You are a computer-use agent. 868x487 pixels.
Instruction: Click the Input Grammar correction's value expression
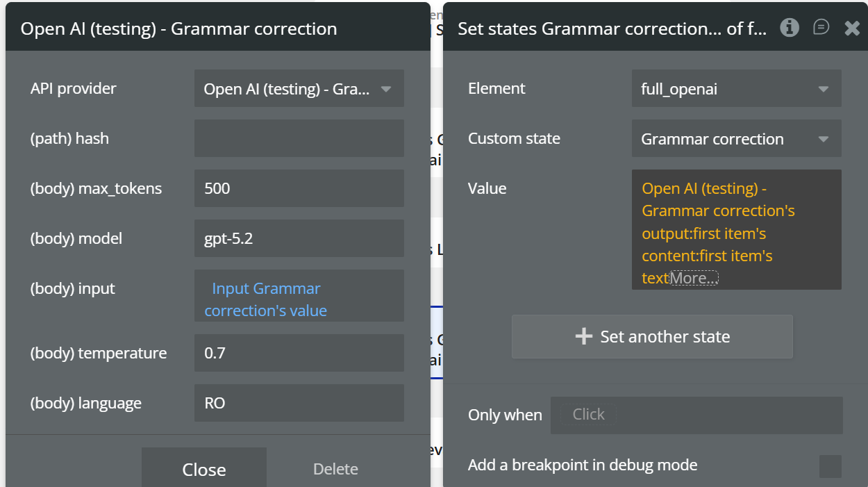(x=266, y=299)
